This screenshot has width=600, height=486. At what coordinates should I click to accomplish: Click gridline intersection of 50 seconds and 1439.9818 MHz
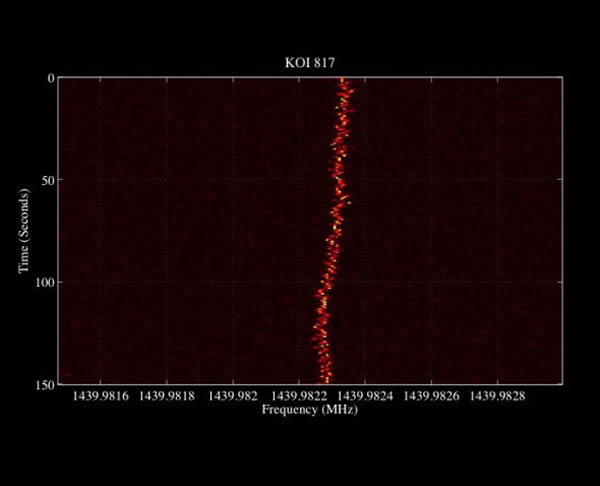click(x=167, y=180)
